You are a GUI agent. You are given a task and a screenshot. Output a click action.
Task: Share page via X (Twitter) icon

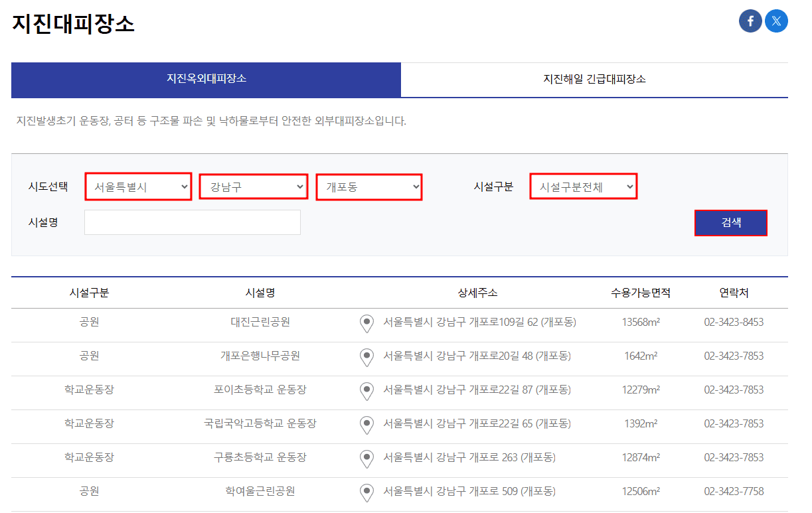click(777, 21)
